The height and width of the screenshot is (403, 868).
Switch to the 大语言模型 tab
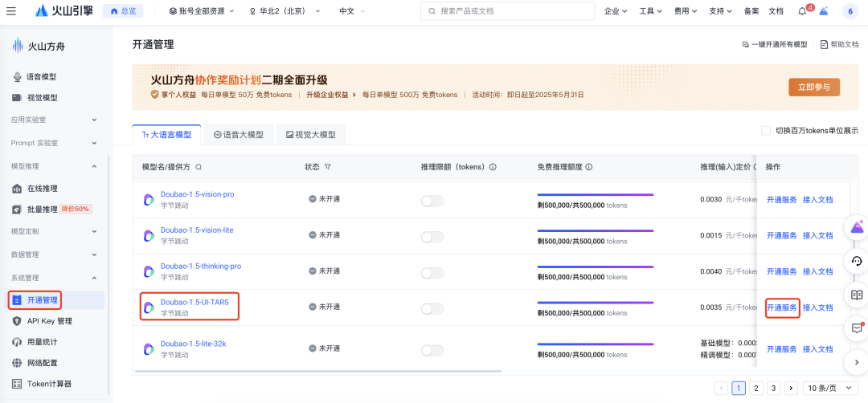click(x=166, y=135)
